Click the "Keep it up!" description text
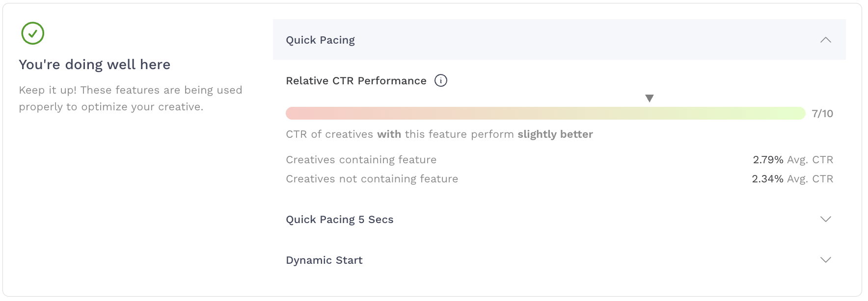 [x=130, y=98]
